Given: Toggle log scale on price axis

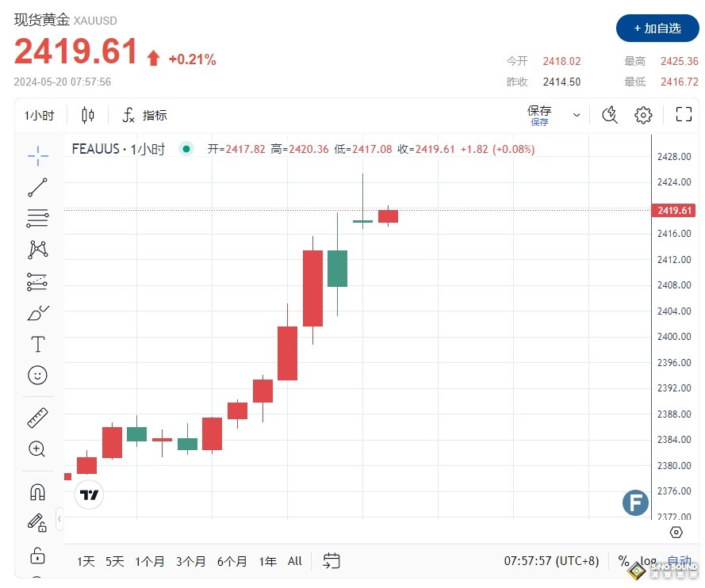Looking at the screenshot, I should pyautogui.click(x=649, y=561).
